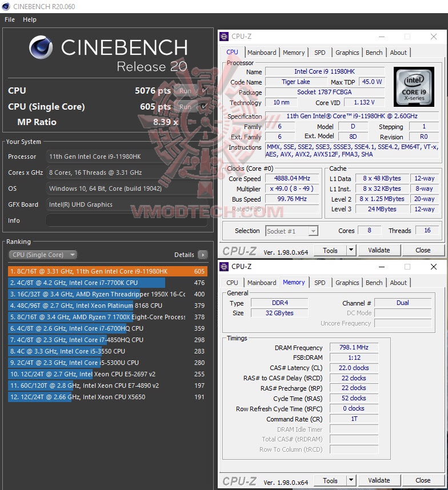Viewport: 448px width, 490px height.
Task: Switch to Mainboard tab in upper CPU-Z window
Action: pos(262,53)
